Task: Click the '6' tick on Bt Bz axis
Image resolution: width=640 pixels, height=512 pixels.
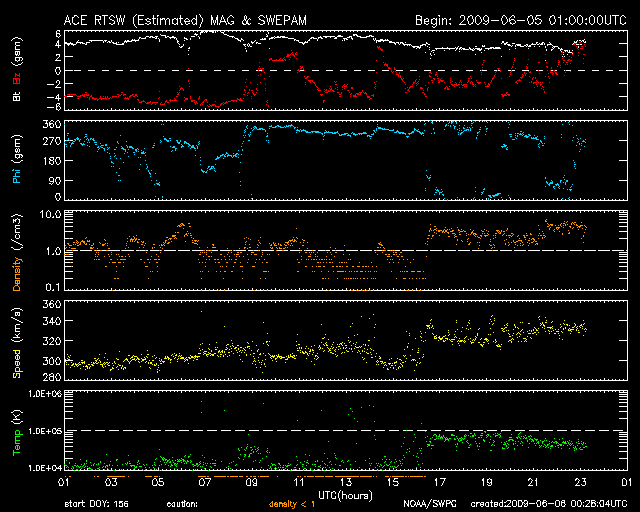Action: (58, 33)
